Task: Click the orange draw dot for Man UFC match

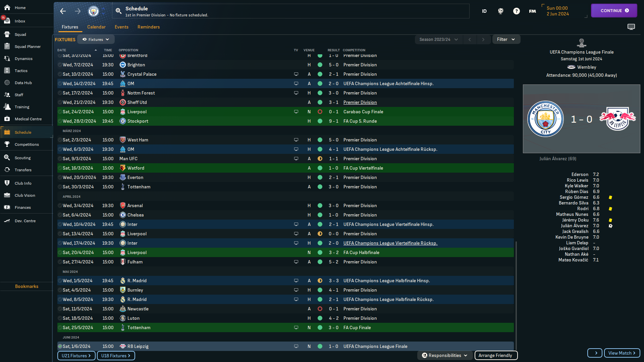Action: (x=320, y=159)
